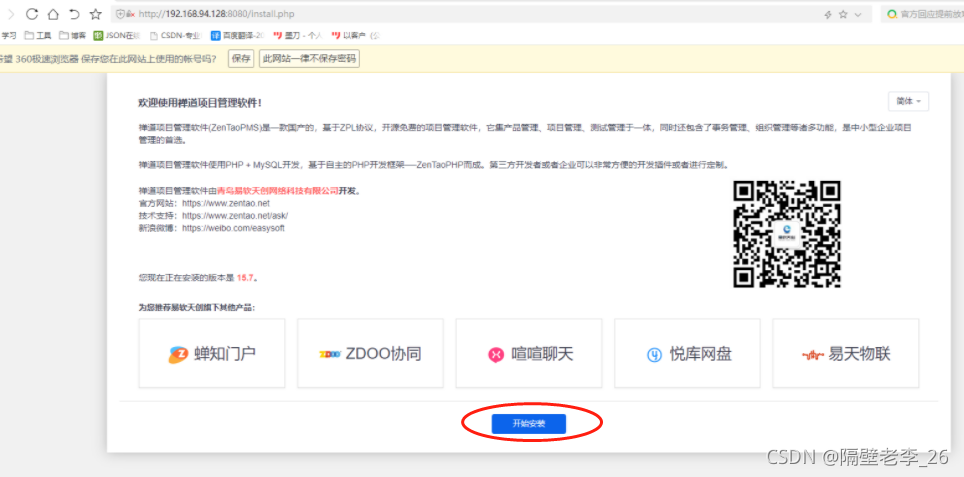
Task: Expand the address bar dropdown chevron
Action: pos(858,14)
